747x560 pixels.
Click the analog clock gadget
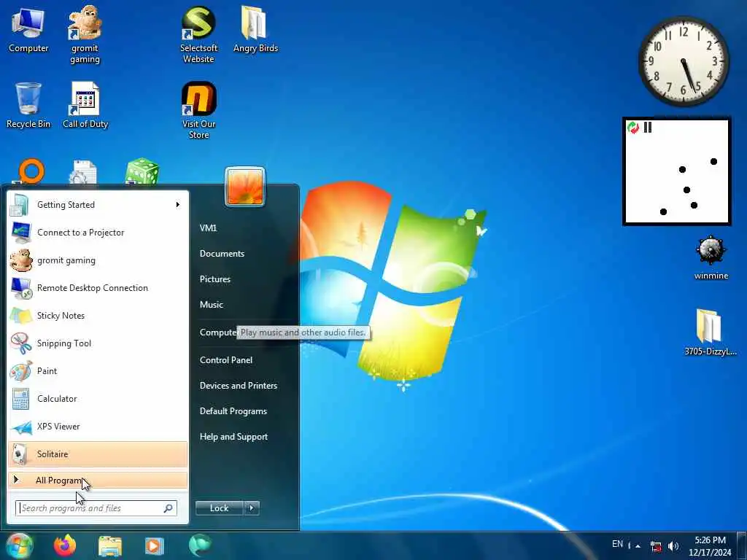684,61
